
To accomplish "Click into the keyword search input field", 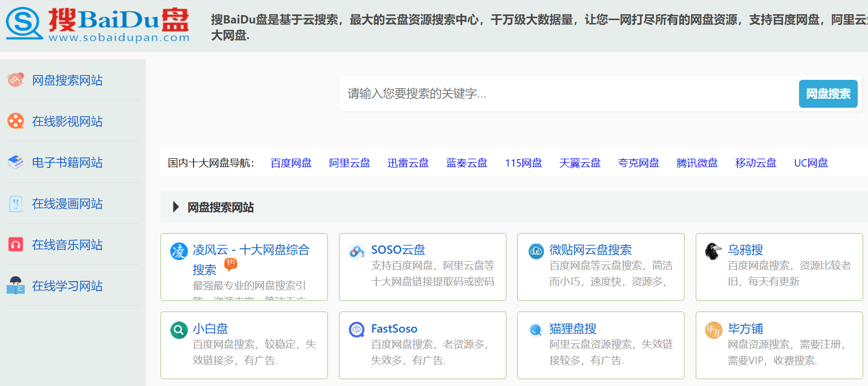I will 568,94.
